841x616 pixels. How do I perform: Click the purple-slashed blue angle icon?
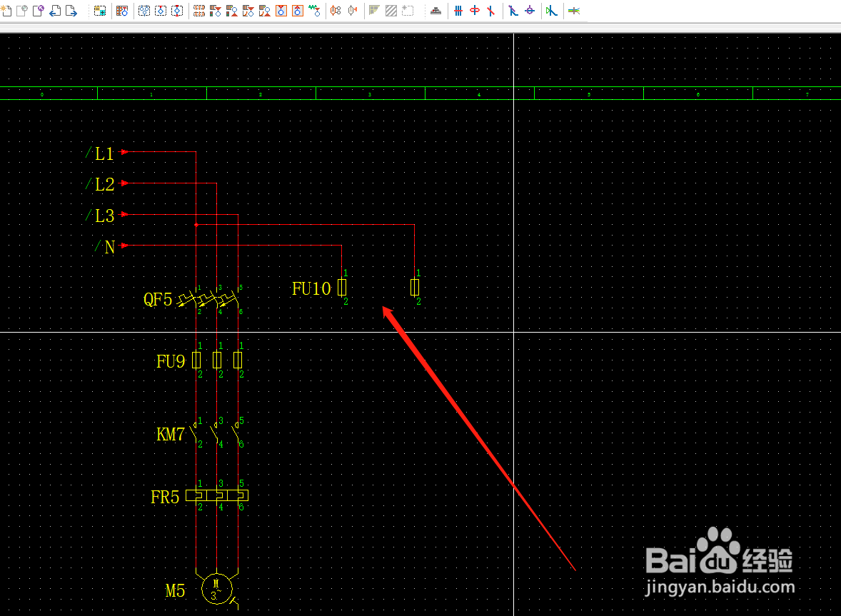click(x=513, y=11)
